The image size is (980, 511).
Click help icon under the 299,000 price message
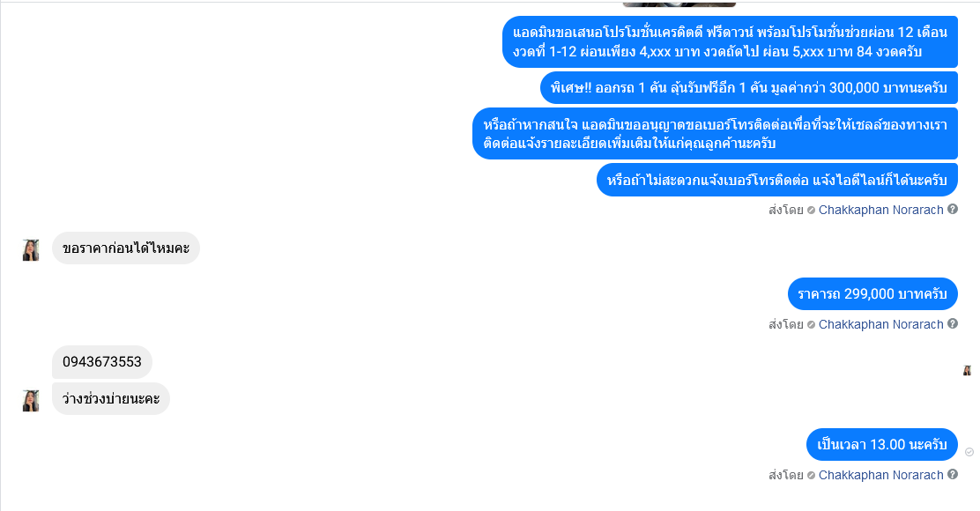pos(953,323)
